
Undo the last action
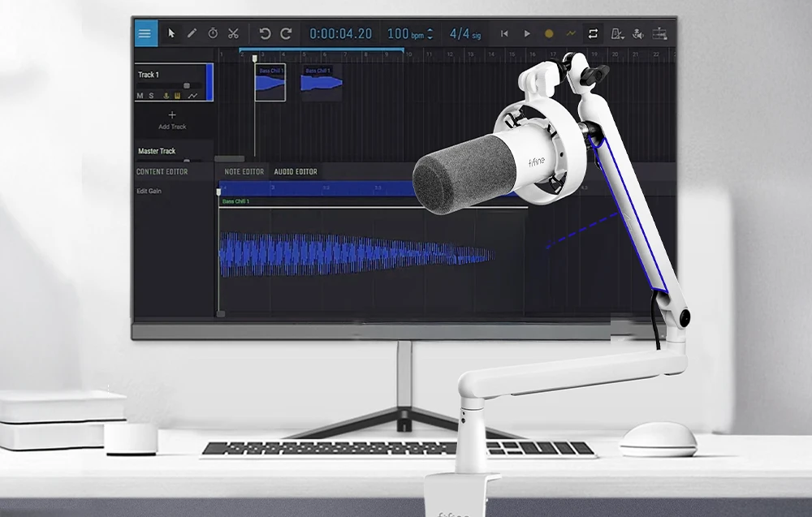click(265, 34)
